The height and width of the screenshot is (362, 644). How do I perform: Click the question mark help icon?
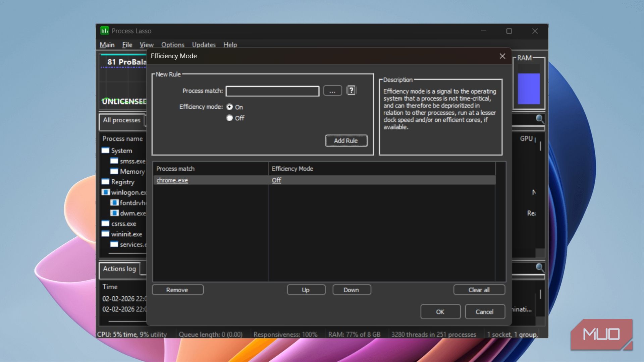tap(351, 90)
